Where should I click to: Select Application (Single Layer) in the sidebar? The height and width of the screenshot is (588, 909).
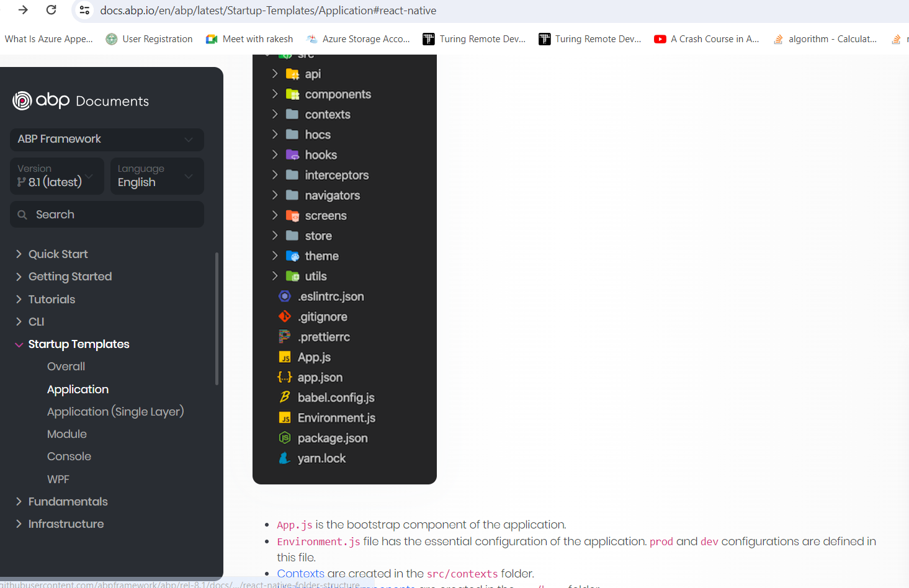point(115,411)
